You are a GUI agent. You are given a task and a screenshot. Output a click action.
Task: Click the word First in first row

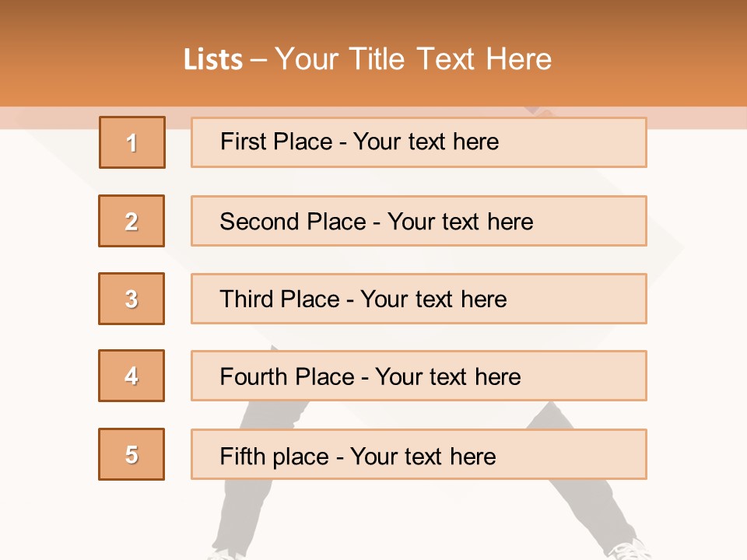point(242,142)
